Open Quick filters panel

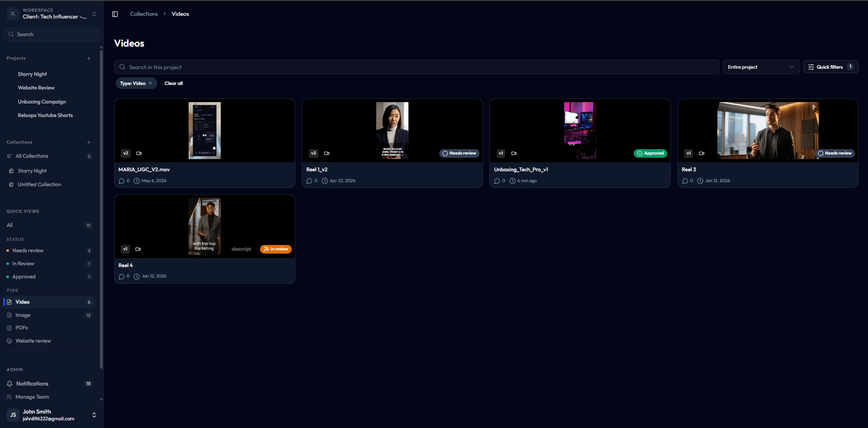click(x=830, y=67)
